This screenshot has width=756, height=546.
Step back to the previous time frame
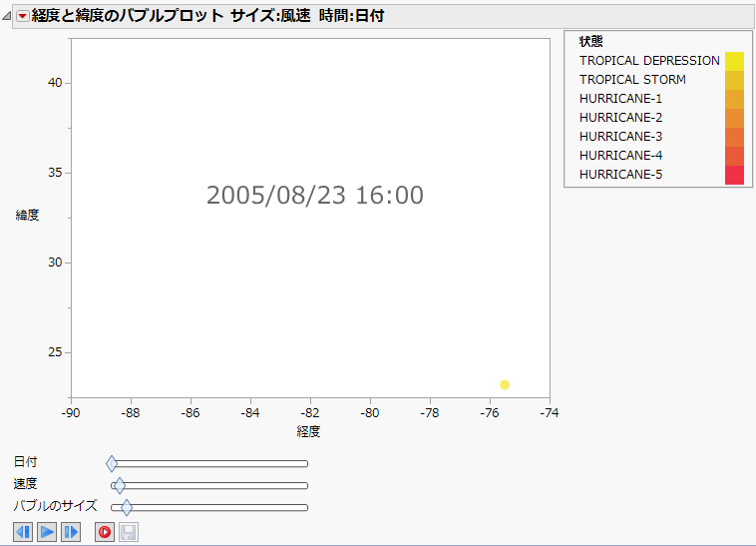coord(23,532)
